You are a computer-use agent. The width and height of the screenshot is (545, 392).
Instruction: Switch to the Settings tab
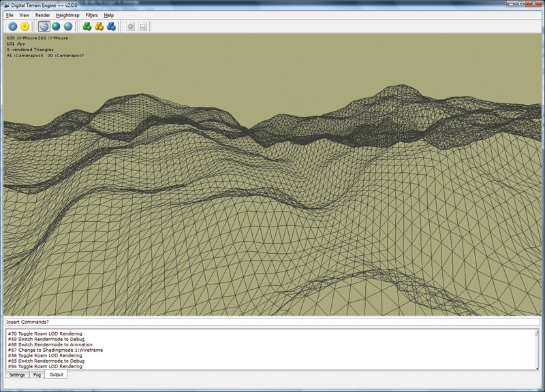17,375
